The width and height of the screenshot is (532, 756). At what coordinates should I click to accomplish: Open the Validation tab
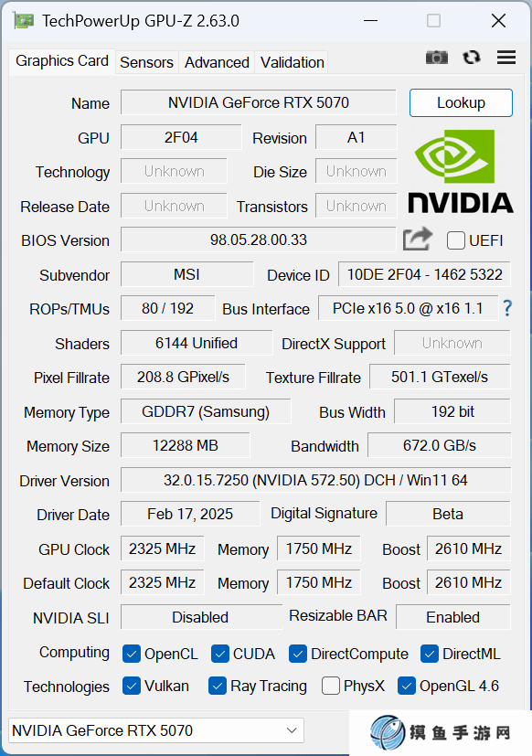pos(292,62)
